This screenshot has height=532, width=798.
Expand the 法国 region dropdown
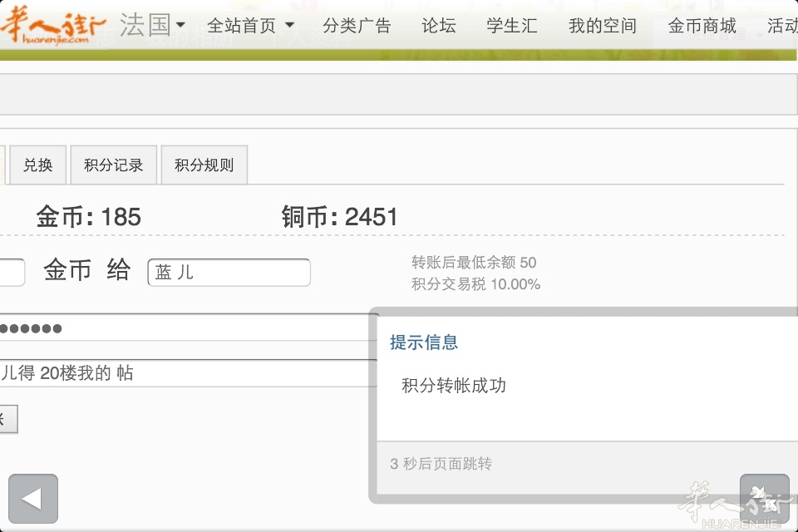(x=153, y=25)
